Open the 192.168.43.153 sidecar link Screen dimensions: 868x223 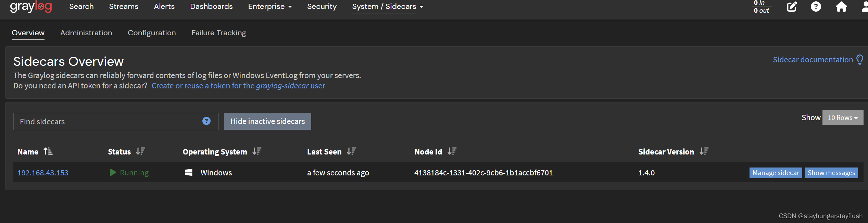(x=43, y=173)
